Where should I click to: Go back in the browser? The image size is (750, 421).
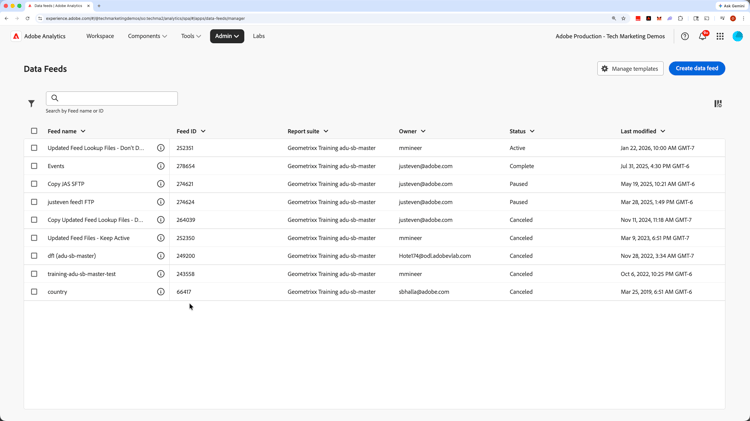6,18
